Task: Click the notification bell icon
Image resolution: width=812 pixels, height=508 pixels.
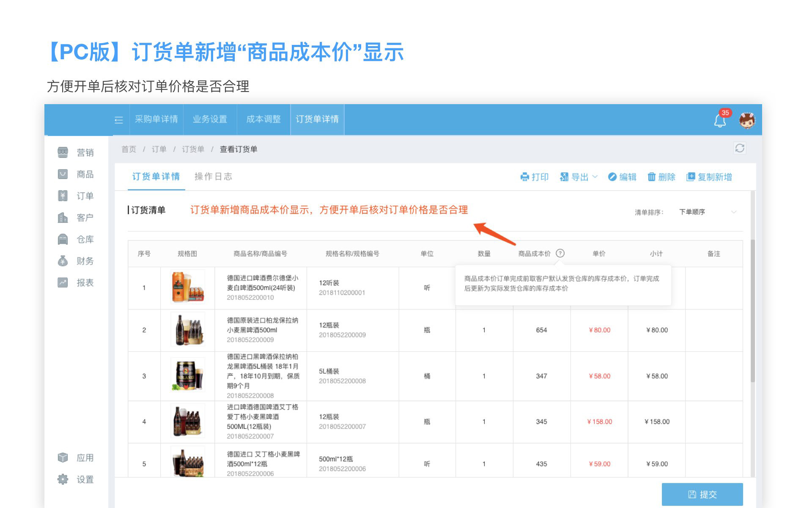Action: point(720,121)
